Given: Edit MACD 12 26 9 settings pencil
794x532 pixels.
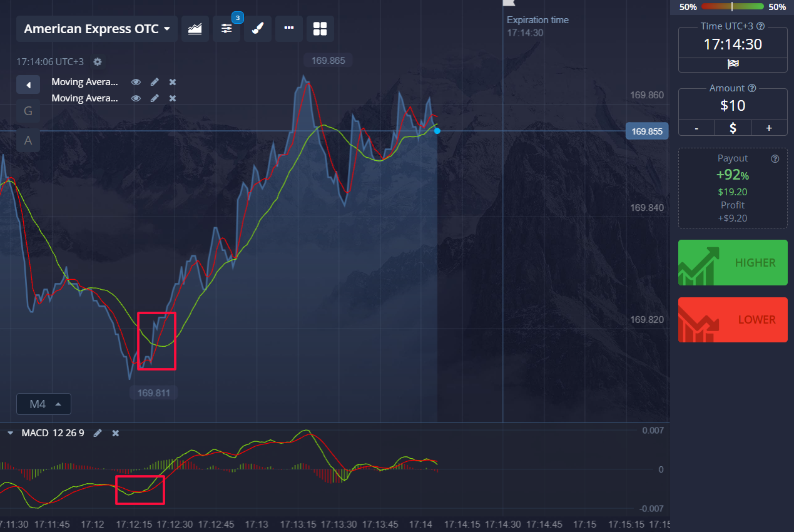Looking at the screenshot, I should click(x=98, y=433).
